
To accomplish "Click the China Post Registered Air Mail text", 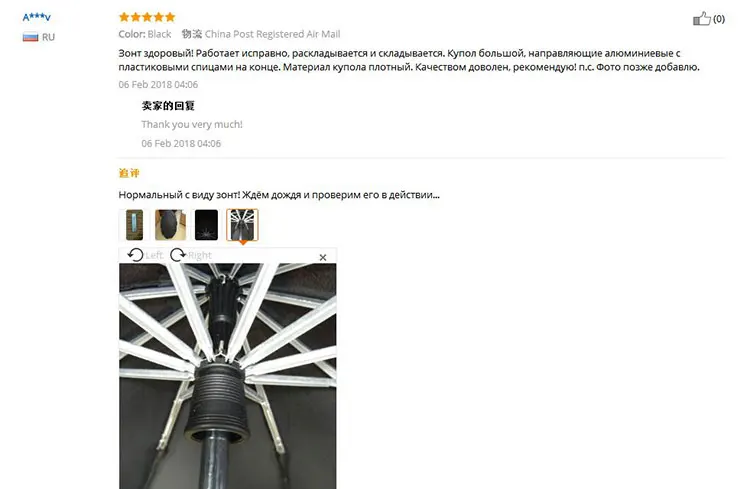I will click(273, 34).
